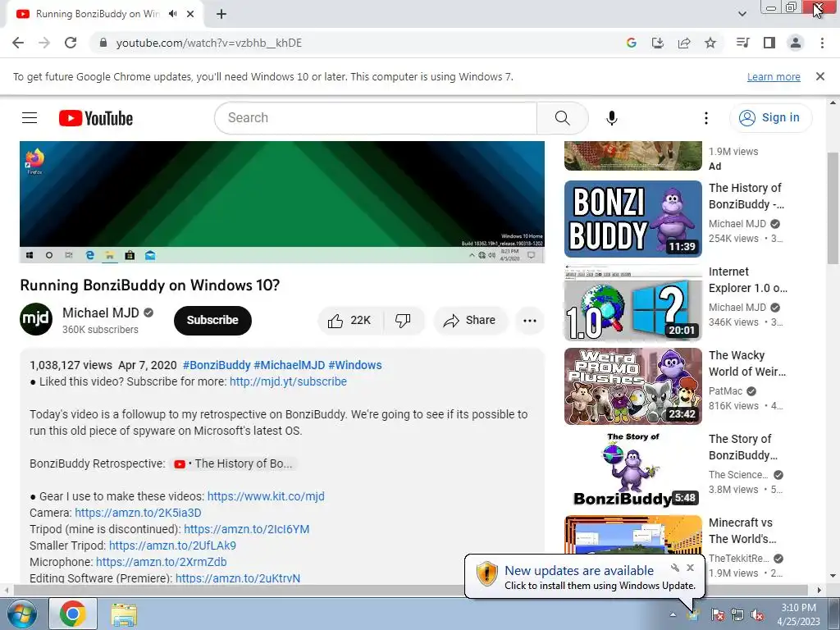The image size is (840, 630).
Task: Open the taskbar clock 3:10 PM
Action: (x=799, y=614)
